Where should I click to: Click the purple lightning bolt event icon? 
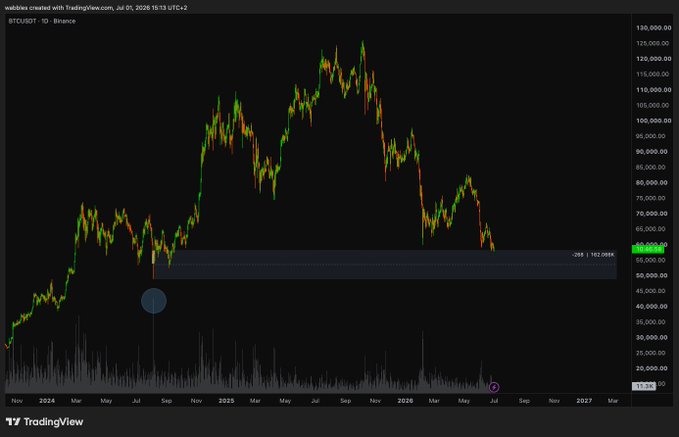coord(494,387)
